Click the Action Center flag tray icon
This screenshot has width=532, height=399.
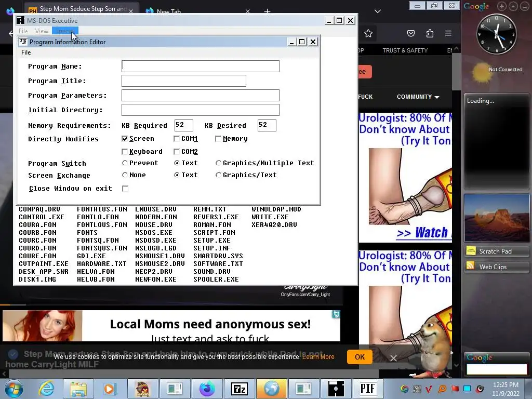(x=455, y=389)
